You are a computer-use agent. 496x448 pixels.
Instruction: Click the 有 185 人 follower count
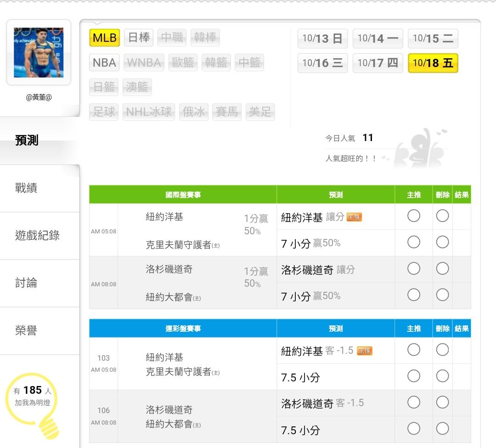coord(32,390)
